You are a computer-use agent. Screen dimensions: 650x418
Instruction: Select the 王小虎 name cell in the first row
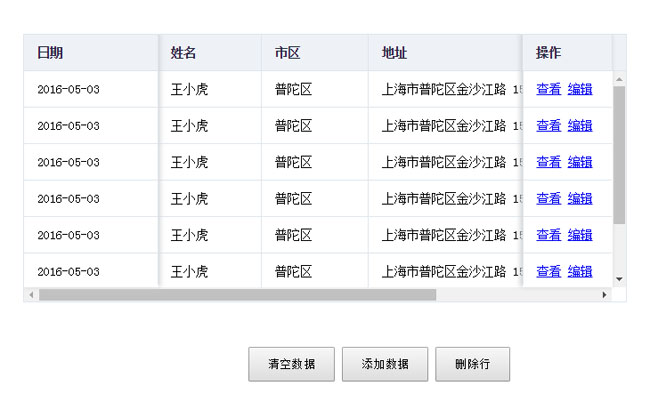(x=189, y=89)
